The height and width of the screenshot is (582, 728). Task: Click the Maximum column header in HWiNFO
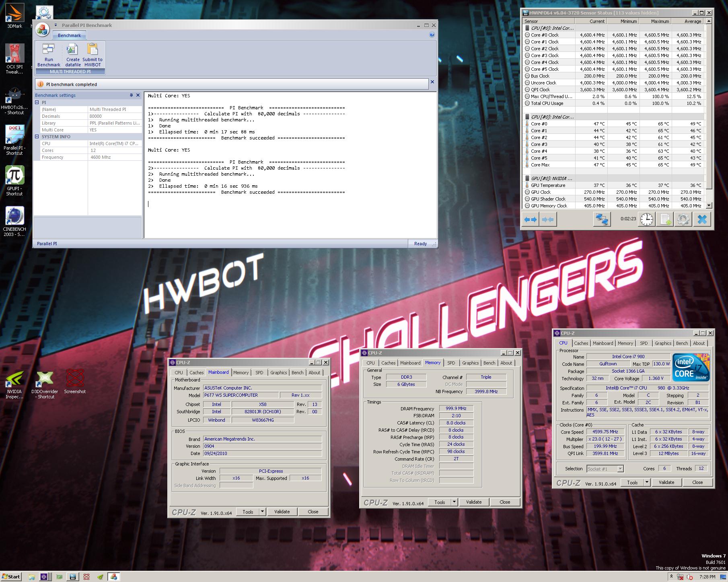tap(655, 21)
